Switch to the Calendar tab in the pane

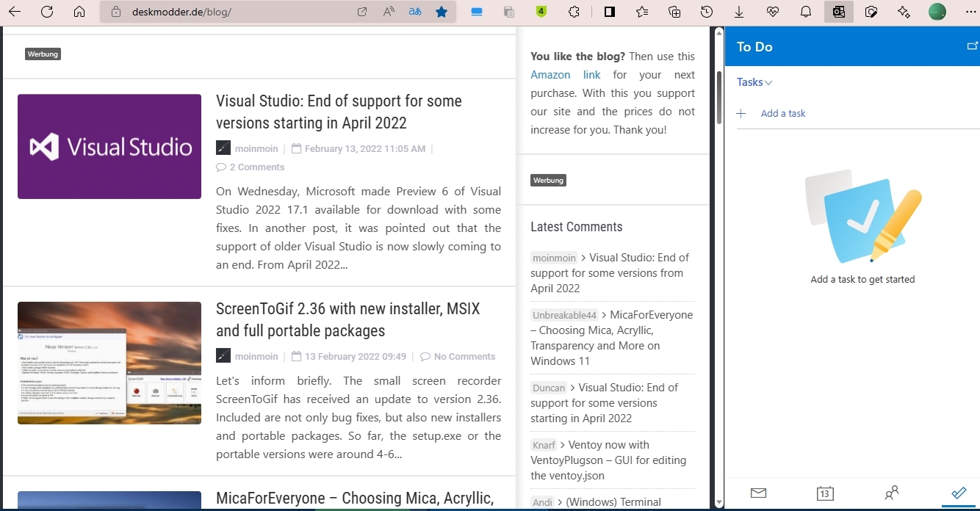coord(825,493)
